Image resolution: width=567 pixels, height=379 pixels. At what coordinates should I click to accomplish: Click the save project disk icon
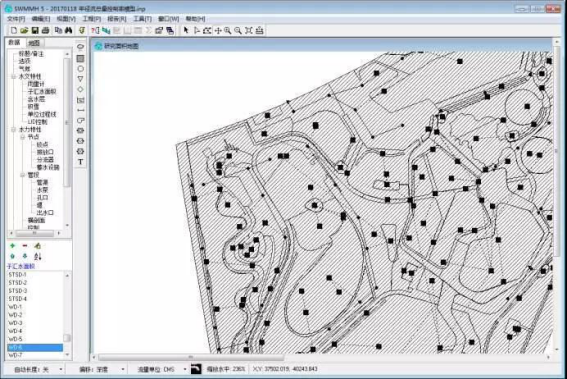[x=35, y=30]
